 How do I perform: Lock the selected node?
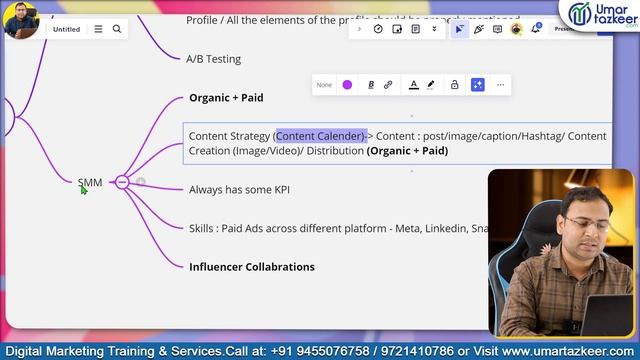coord(454,85)
